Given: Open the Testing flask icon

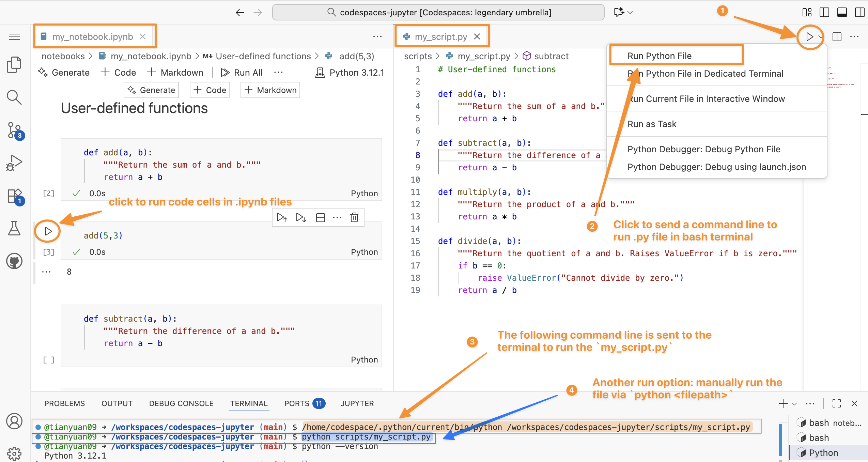Looking at the screenshot, I should click(14, 228).
